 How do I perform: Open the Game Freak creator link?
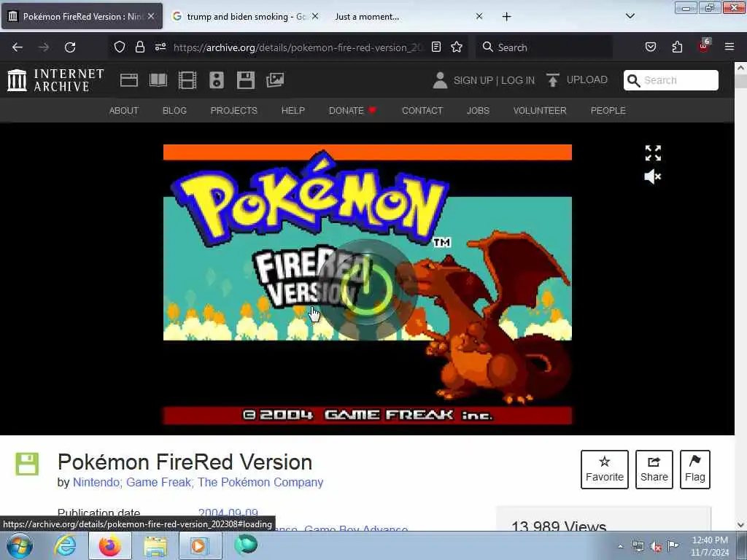click(x=159, y=483)
